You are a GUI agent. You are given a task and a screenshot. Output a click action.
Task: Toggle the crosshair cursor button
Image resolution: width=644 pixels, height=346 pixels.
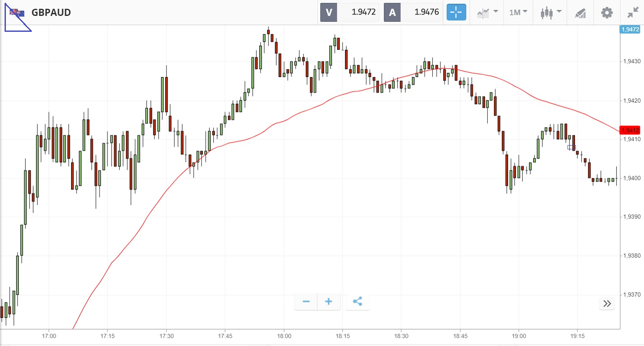coord(456,12)
